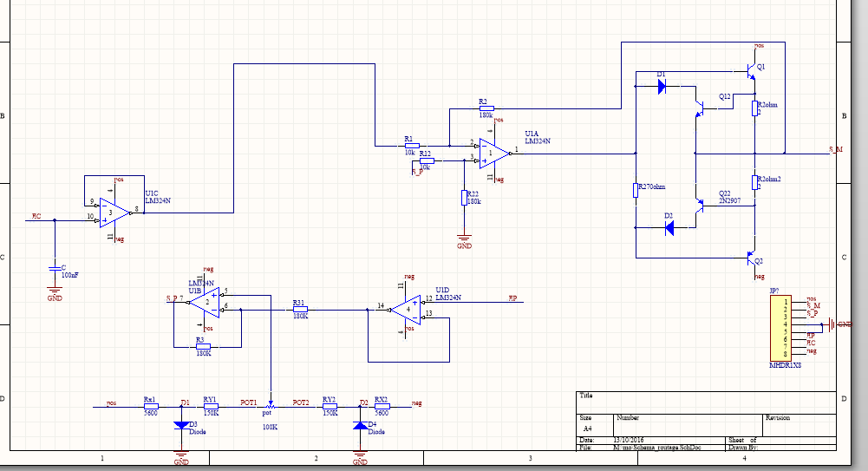Screen dimensions: 868x471
Task: Click the 2N2907 part value text
Action: click(729, 201)
